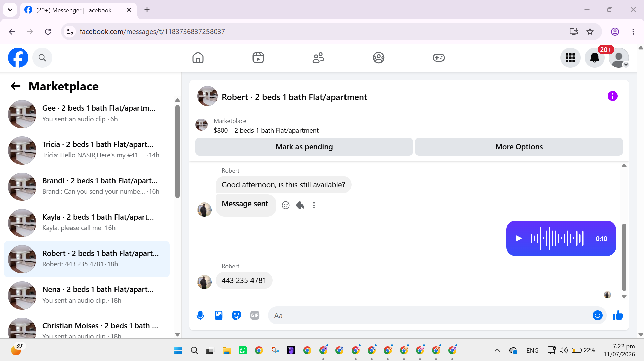Bookmark this page with the star
Viewport: 644px width, 361px height.
coord(590,32)
